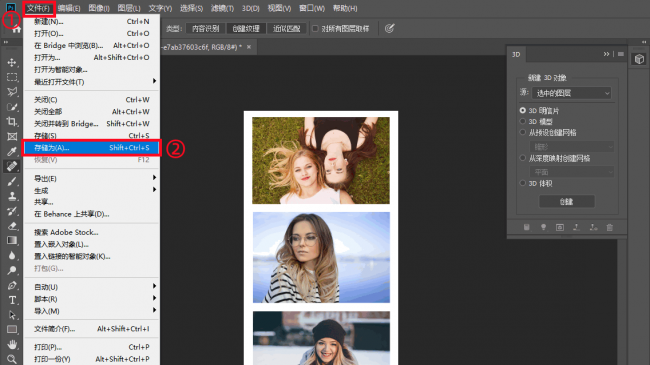Expand the 脚本(R) submenu
This screenshot has height=365, width=650.
click(x=91, y=299)
